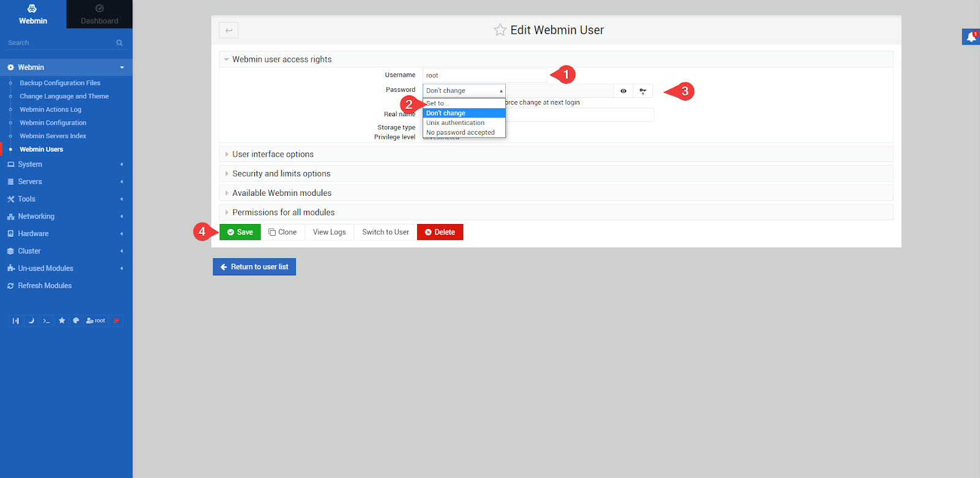Choose 'No password accepted' option

464,133
